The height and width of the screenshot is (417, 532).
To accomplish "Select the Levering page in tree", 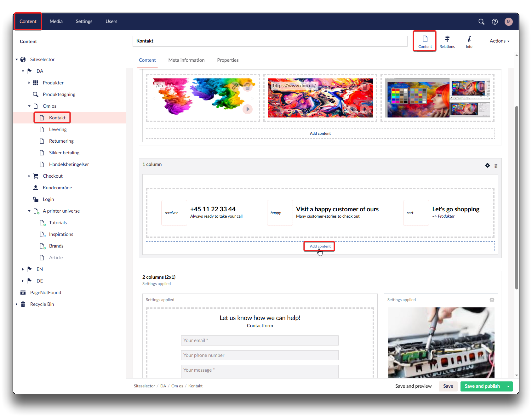I will (x=58, y=129).
